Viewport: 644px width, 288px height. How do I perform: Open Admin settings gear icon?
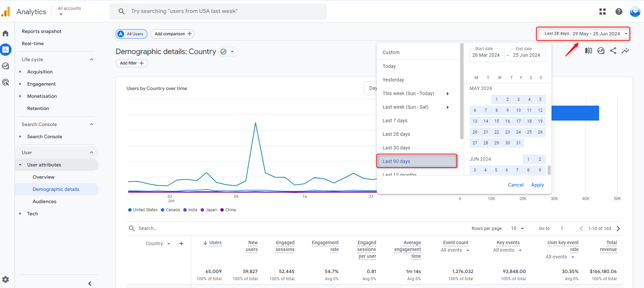(5, 280)
